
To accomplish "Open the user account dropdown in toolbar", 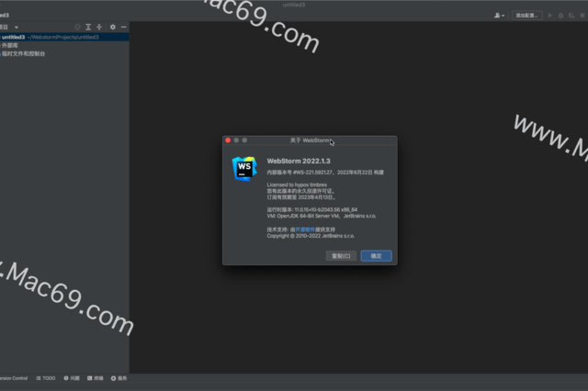I will point(499,16).
